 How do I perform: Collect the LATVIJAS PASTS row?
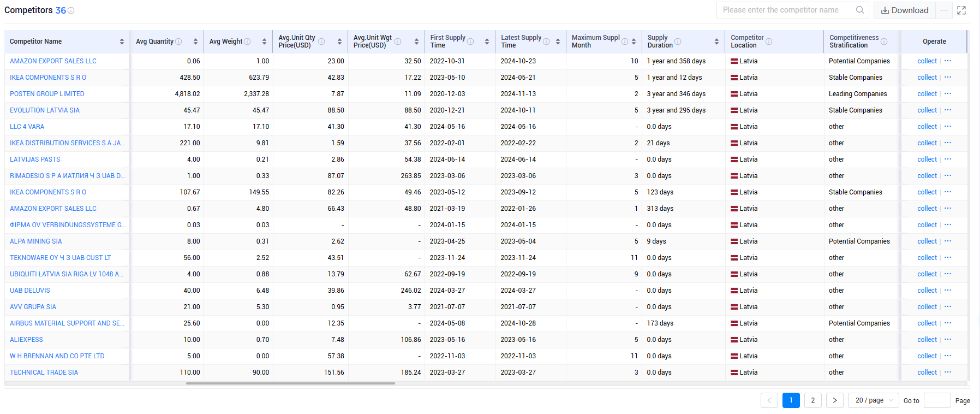[x=927, y=159]
